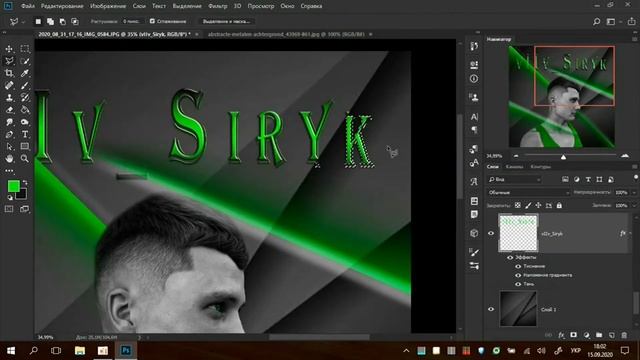
Task: Toggle the Сглаживание (anti-alias) checkbox
Action: pos(152,21)
